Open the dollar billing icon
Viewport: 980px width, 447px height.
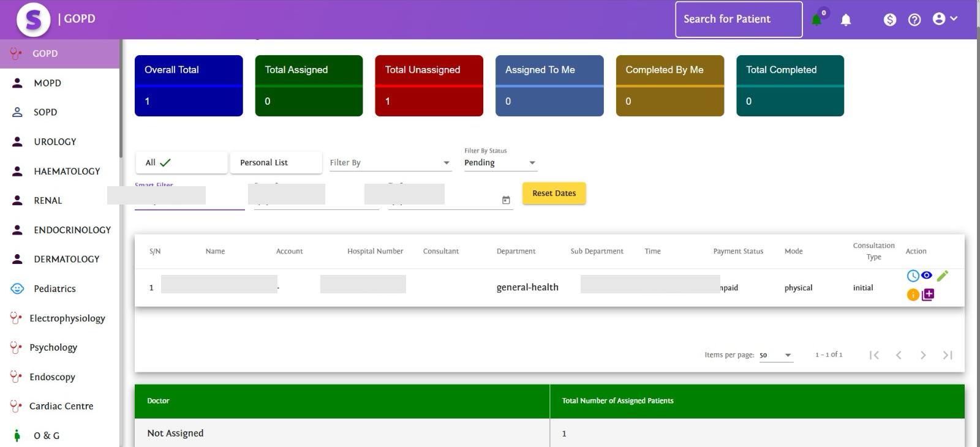pos(890,20)
